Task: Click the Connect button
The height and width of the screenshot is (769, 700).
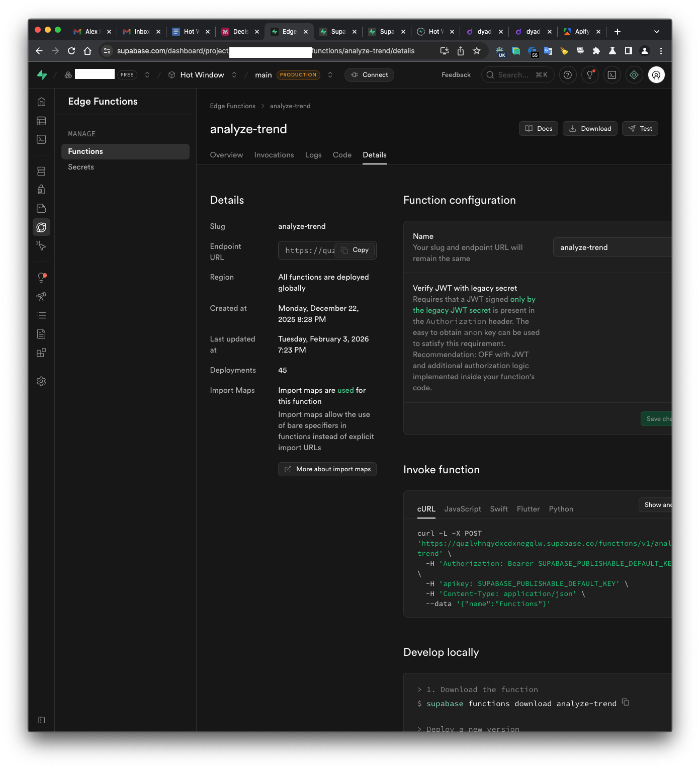Action: [369, 75]
